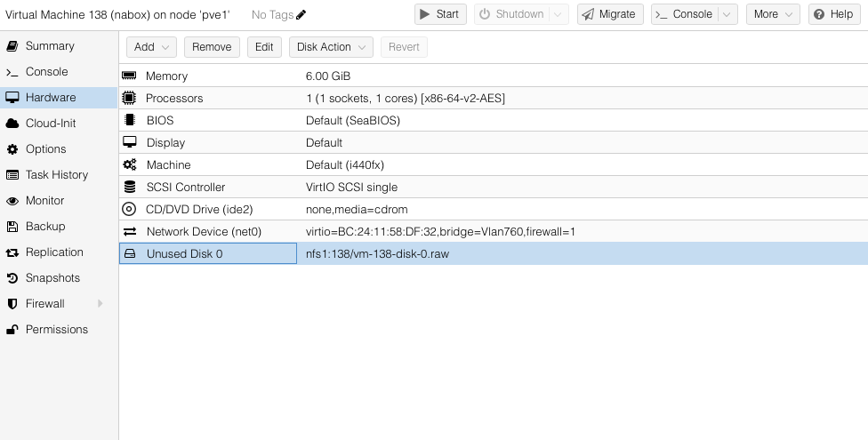This screenshot has width=868, height=440.
Task: Click the pencil icon to edit tags
Action: click(x=301, y=15)
